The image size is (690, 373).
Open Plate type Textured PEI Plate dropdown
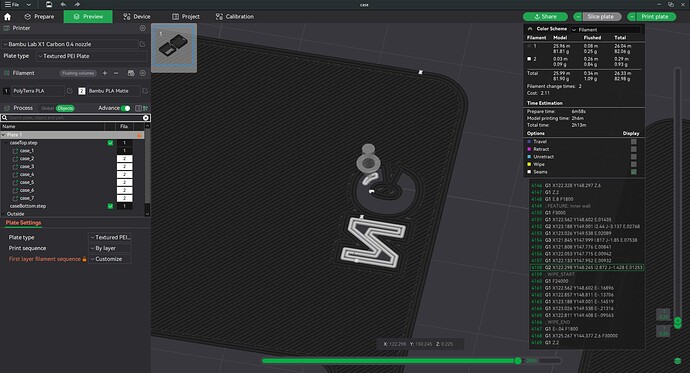coord(92,56)
